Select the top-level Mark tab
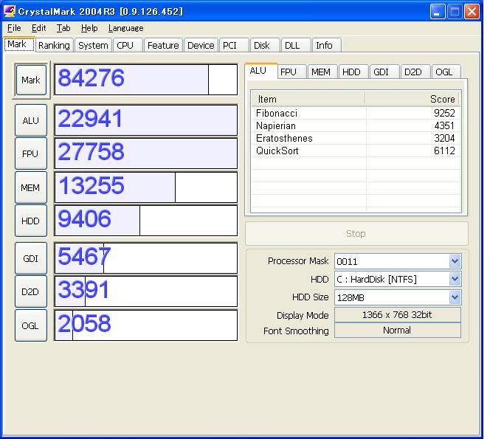 tap(19, 44)
